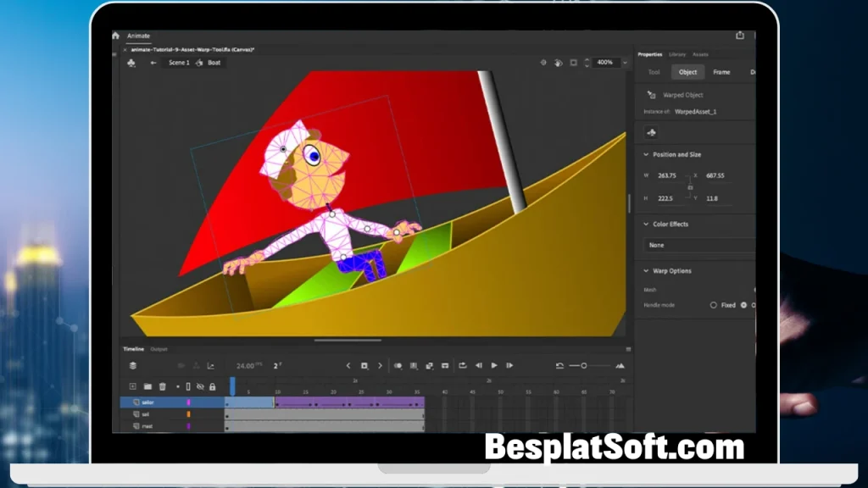Click the Warped Object icon in Properties
The width and height of the screenshot is (868, 488).
click(x=651, y=95)
